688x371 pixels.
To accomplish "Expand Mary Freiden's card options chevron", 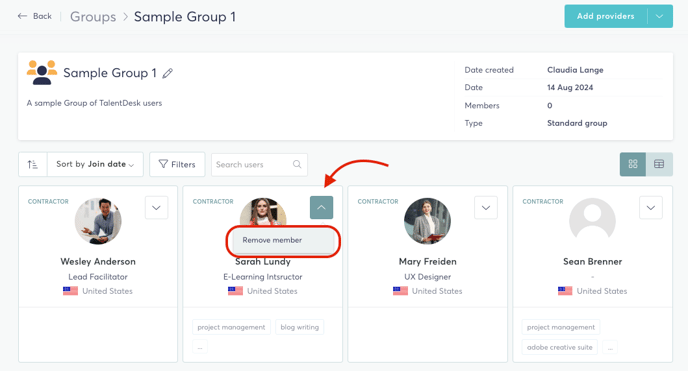I will [486, 207].
